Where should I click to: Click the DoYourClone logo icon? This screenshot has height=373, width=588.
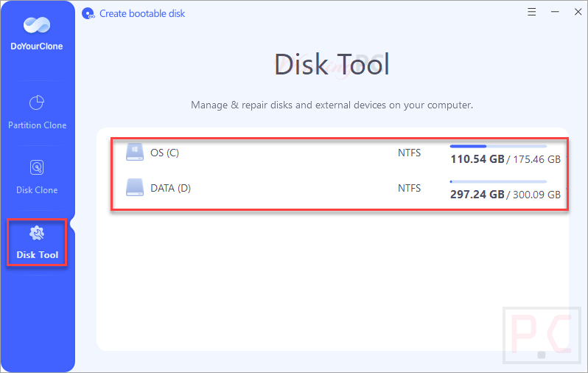[x=37, y=25]
